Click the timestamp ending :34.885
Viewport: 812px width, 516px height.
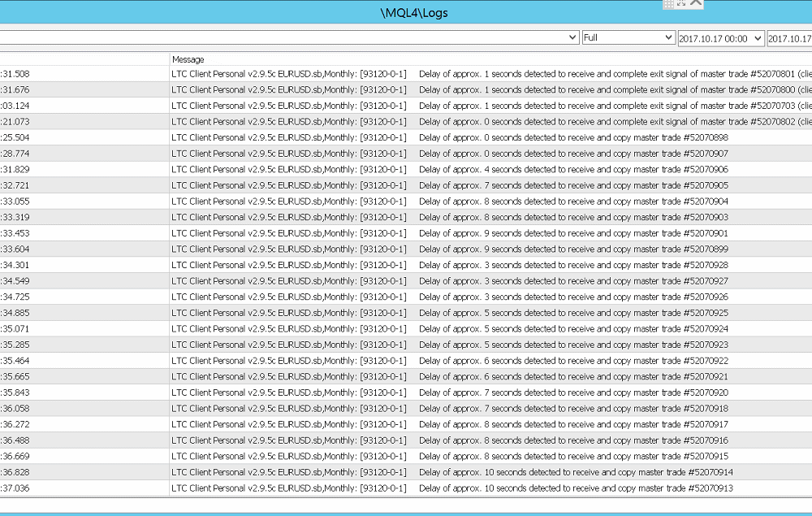pos(15,313)
